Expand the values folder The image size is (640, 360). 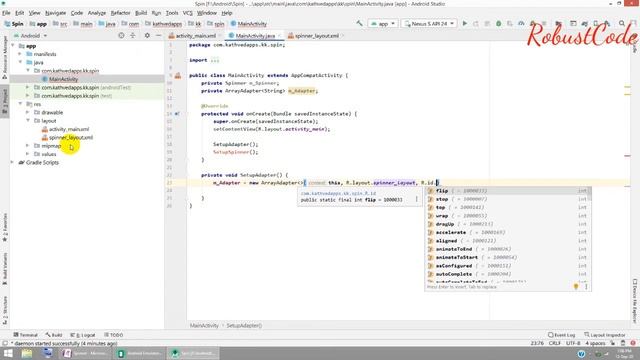pos(28,154)
